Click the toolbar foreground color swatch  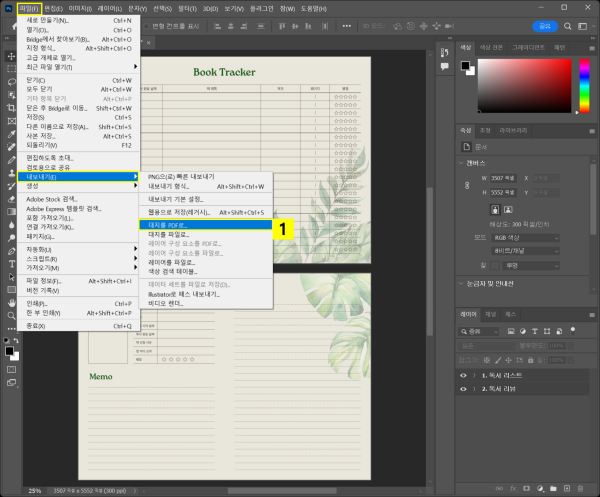10,351
